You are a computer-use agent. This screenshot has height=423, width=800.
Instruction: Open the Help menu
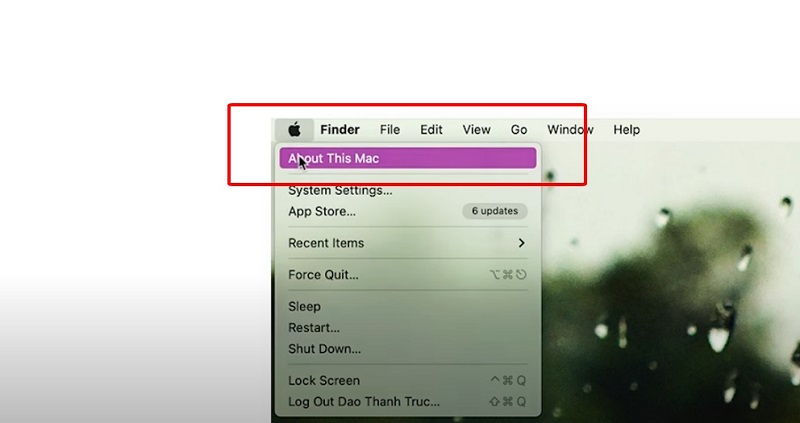click(627, 130)
